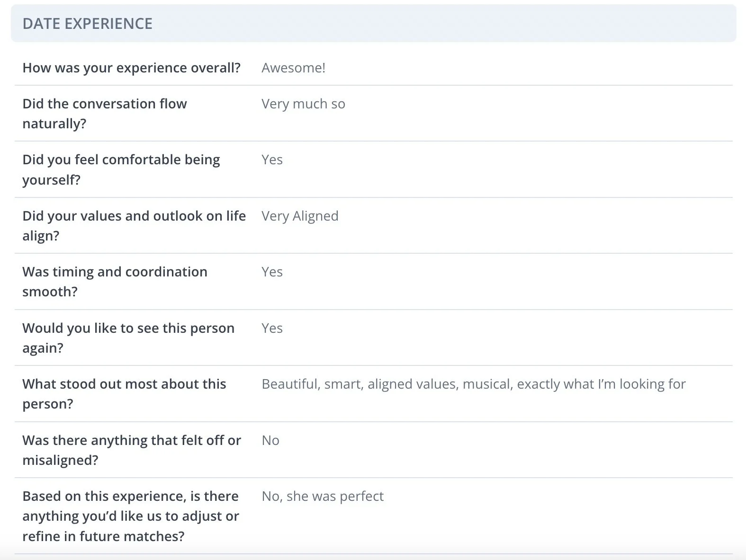This screenshot has height=560, width=746.
Task: Click the 'No' answer for felt off or misaligned
Action: tap(270, 440)
